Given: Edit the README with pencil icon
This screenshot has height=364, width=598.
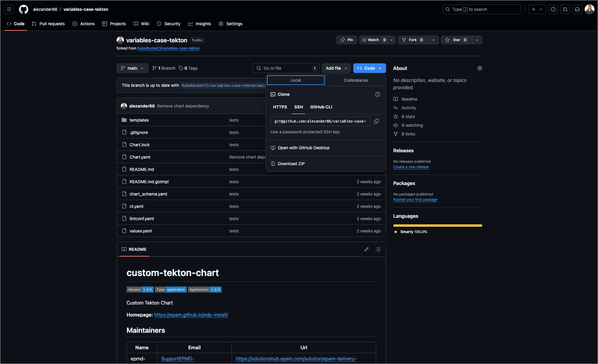Looking at the screenshot, I should click(x=366, y=249).
